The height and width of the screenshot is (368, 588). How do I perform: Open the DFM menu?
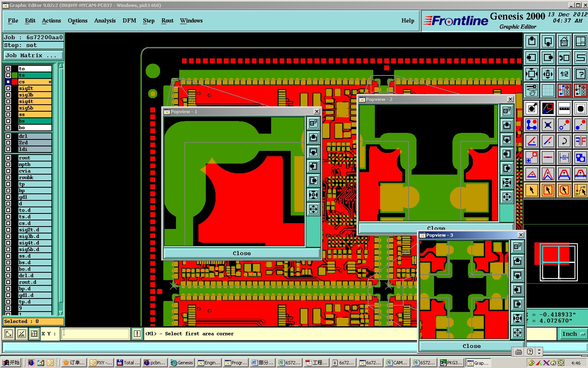[129, 20]
